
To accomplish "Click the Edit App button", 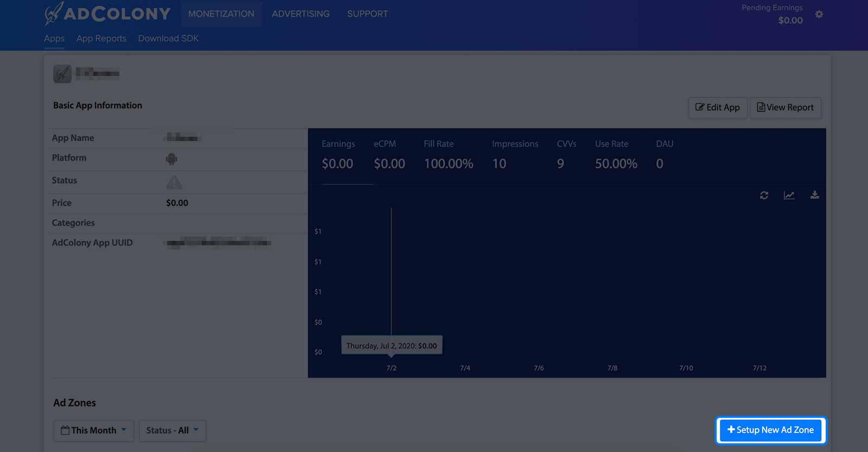I will click(x=718, y=107).
